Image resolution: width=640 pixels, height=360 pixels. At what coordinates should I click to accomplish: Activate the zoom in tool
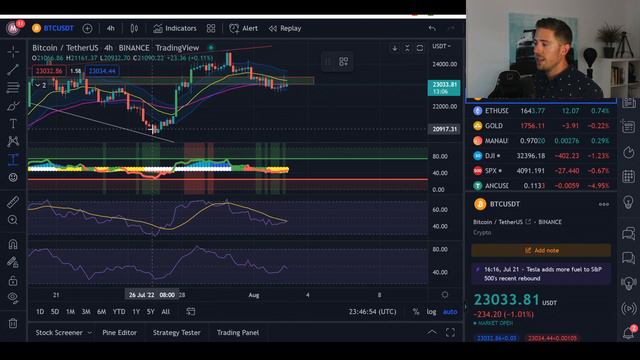13,220
